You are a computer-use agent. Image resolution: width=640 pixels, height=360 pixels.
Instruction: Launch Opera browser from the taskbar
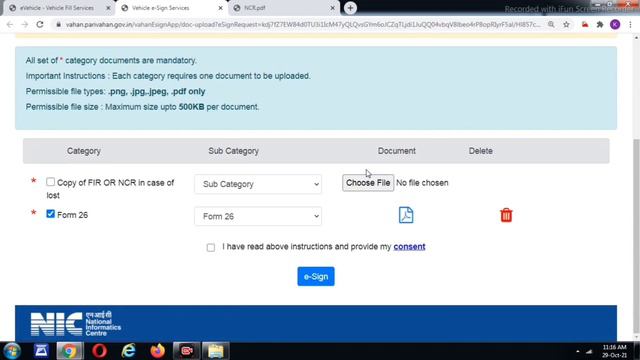(99, 351)
